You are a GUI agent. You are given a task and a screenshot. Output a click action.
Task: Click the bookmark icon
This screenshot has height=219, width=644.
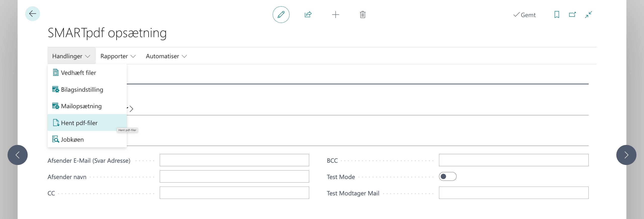557,15
